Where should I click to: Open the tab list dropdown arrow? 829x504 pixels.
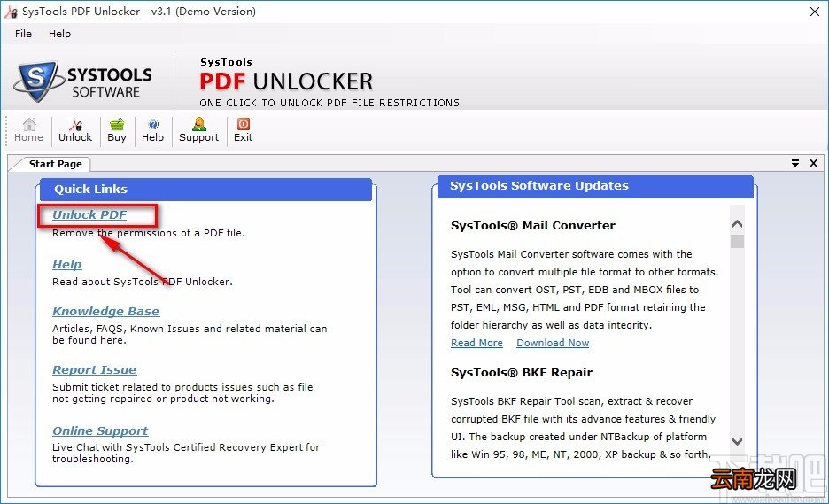pos(795,163)
